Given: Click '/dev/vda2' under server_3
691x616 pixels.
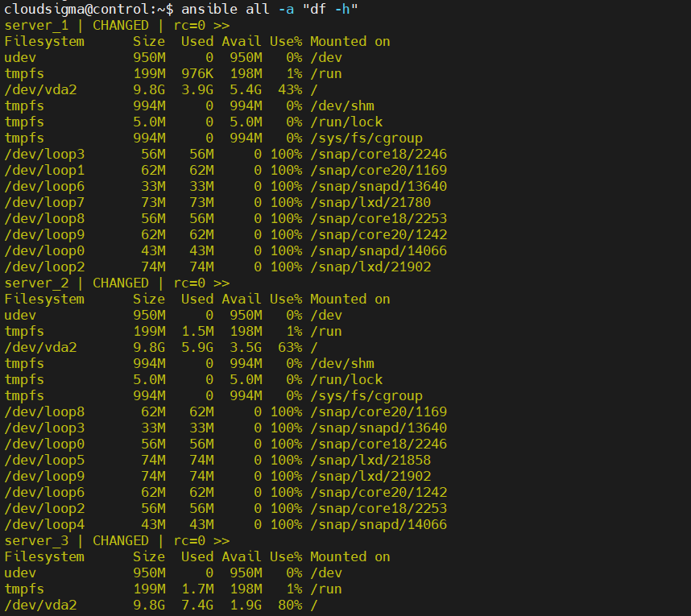Looking at the screenshot, I should click(40, 605).
